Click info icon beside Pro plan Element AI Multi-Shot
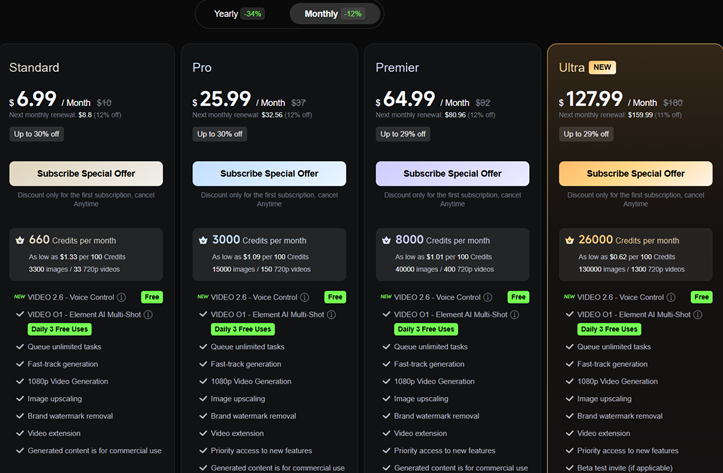The width and height of the screenshot is (723, 473). [331, 314]
